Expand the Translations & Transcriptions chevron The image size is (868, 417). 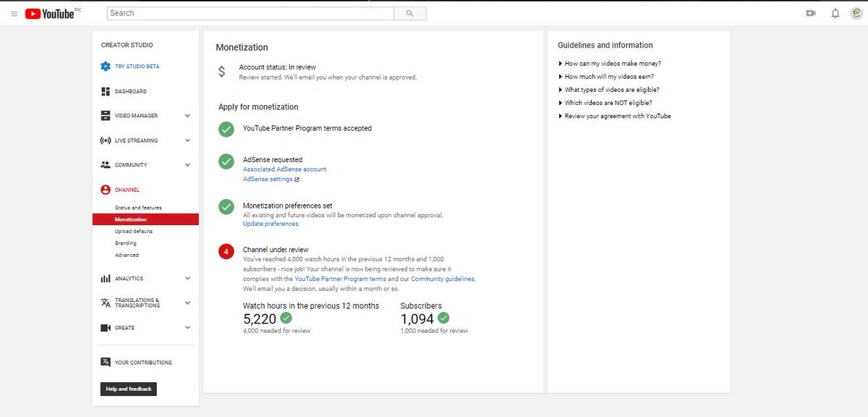click(187, 303)
